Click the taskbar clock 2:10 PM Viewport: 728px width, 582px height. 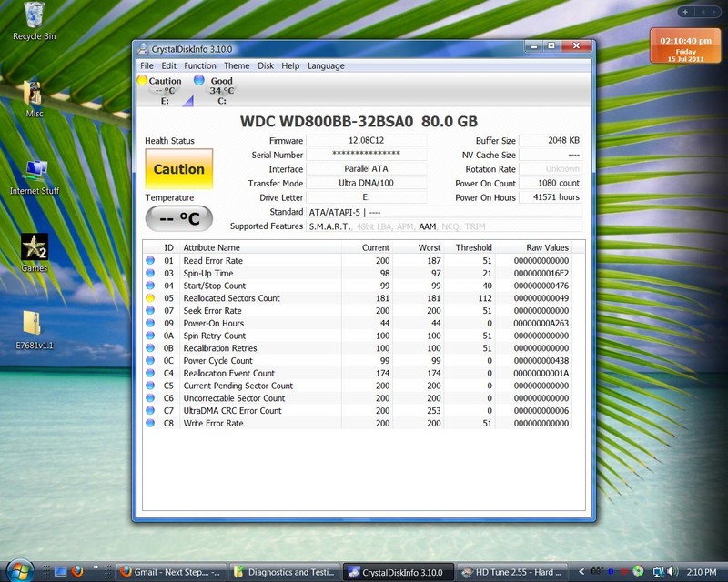tap(701, 572)
